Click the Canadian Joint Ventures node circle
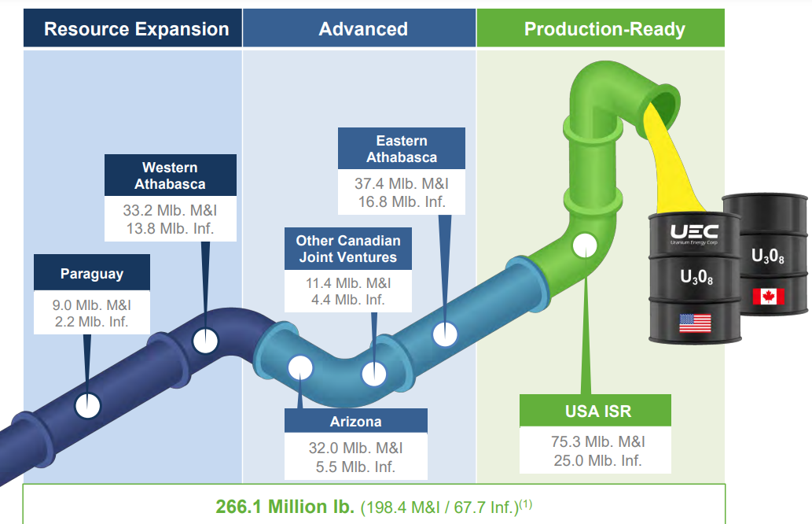Image resolution: width=812 pixels, height=524 pixels. (x=374, y=374)
